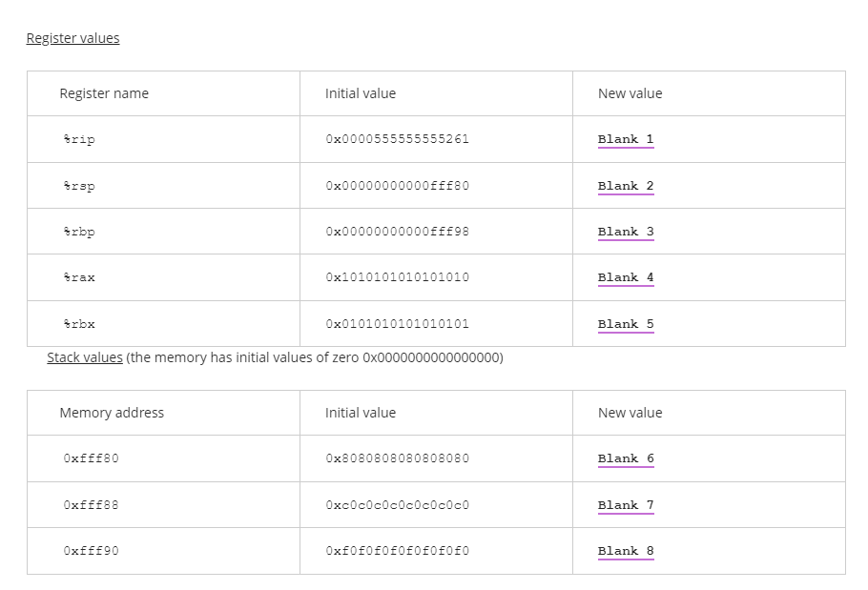868x590 pixels.
Task: Select the %rip register name cell
Action: click(x=79, y=139)
